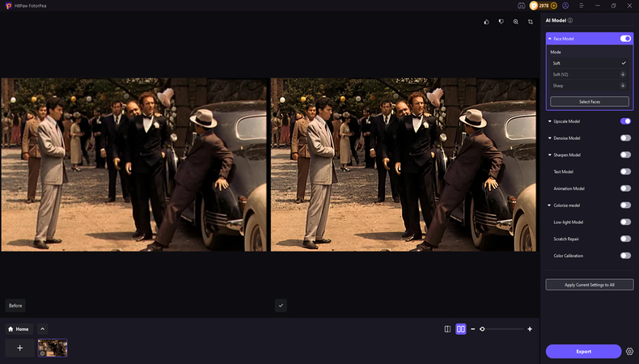Collapse the Face Model section arrow
Screen dimensions: 639x364
pos(550,39)
